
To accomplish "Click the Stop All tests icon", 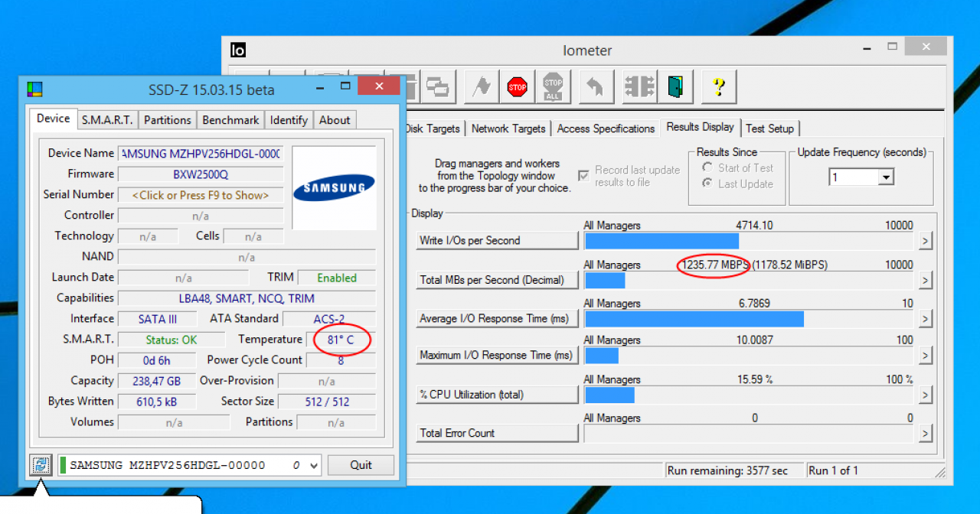I will (553, 87).
